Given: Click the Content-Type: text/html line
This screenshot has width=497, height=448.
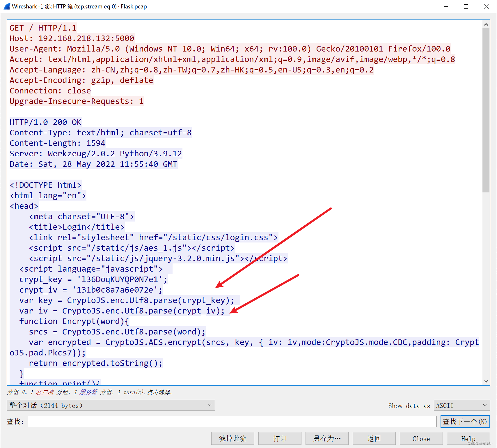Looking at the screenshot, I should 100,133.
